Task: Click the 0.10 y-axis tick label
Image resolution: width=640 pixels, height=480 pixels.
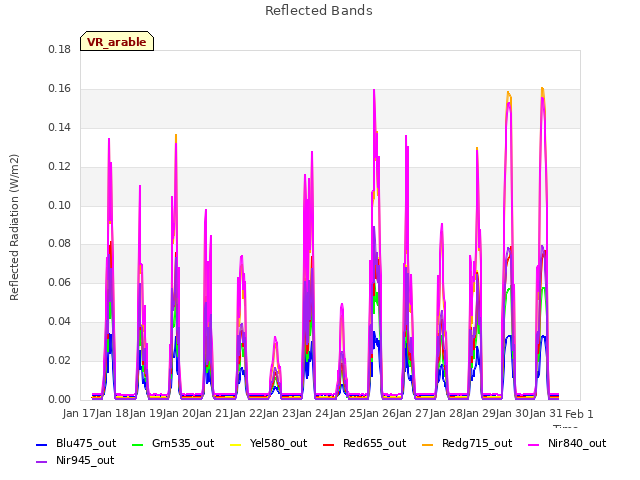Action: [x=60, y=205]
